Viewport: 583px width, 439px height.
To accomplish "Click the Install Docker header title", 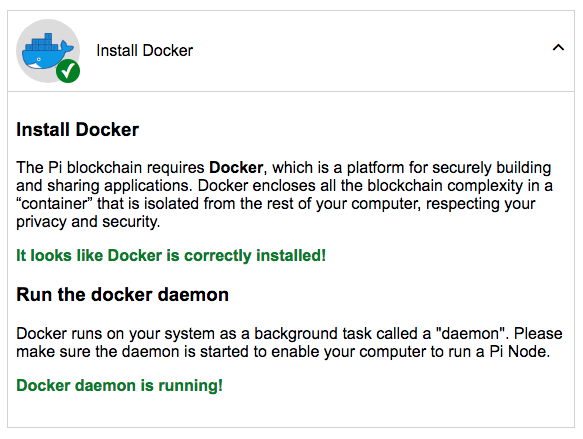I will [x=145, y=51].
